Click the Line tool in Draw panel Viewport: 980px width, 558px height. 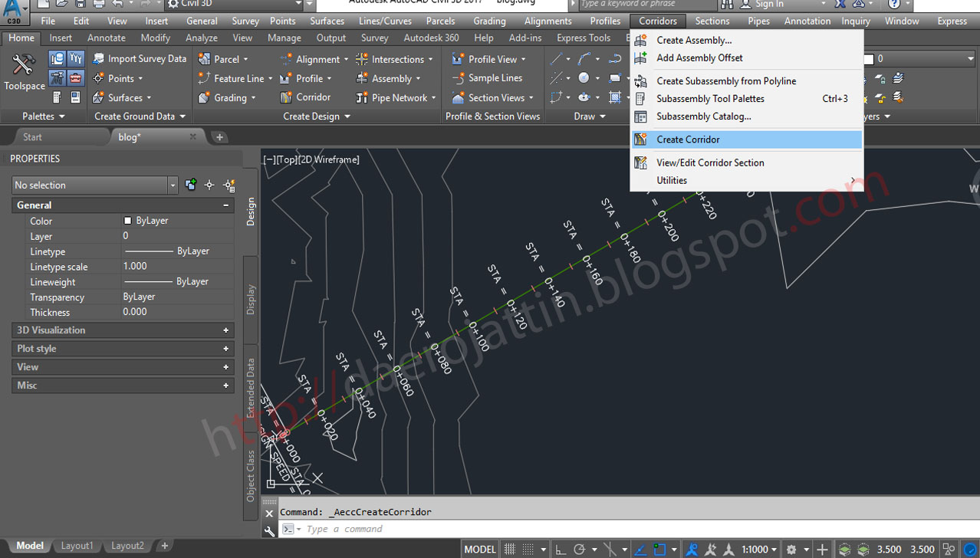tap(557, 59)
